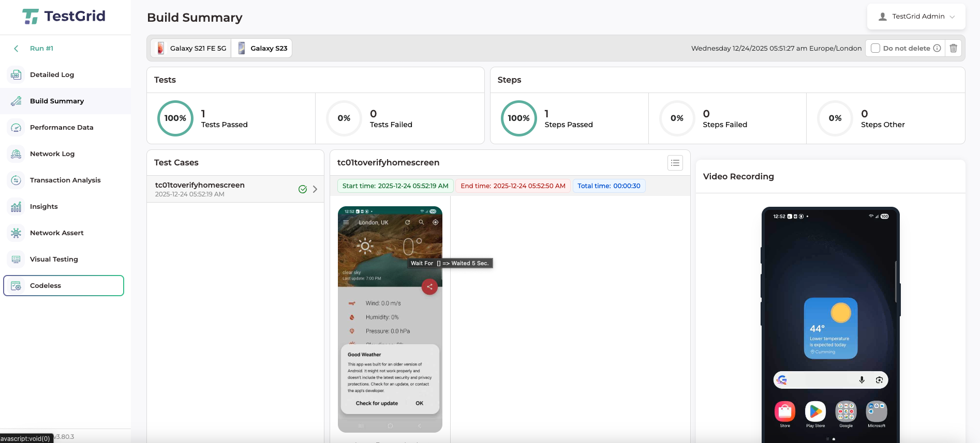Open Detailed Log from the sidebar
The width and height of the screenshot is (980, 443).
coord(52,75)
